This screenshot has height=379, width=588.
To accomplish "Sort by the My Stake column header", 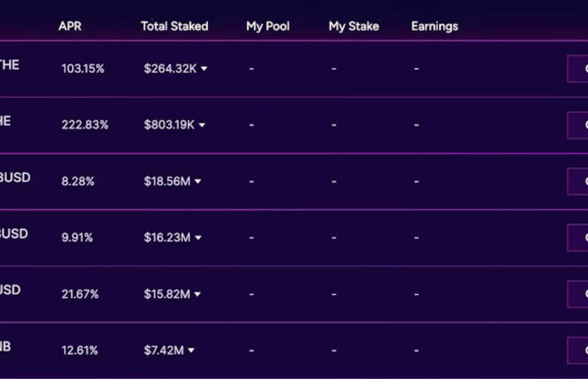I will tap(354, 26).
